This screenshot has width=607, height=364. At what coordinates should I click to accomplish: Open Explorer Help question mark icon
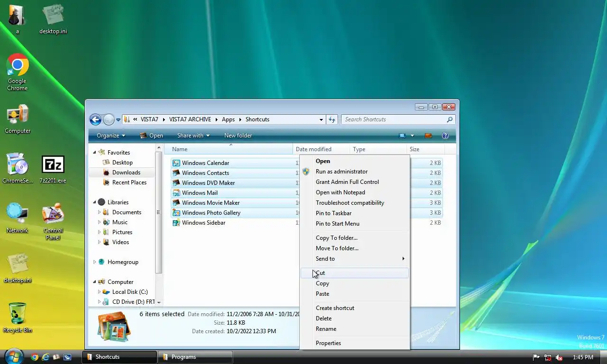coord(445,136)
